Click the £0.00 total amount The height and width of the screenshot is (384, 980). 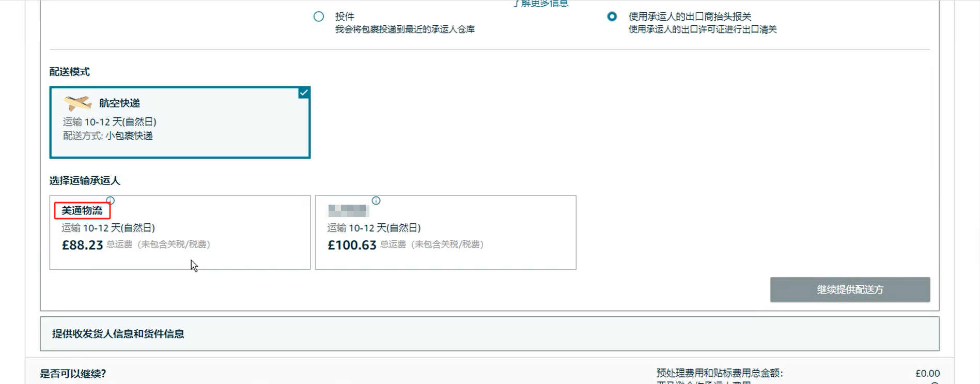[927, 373]
